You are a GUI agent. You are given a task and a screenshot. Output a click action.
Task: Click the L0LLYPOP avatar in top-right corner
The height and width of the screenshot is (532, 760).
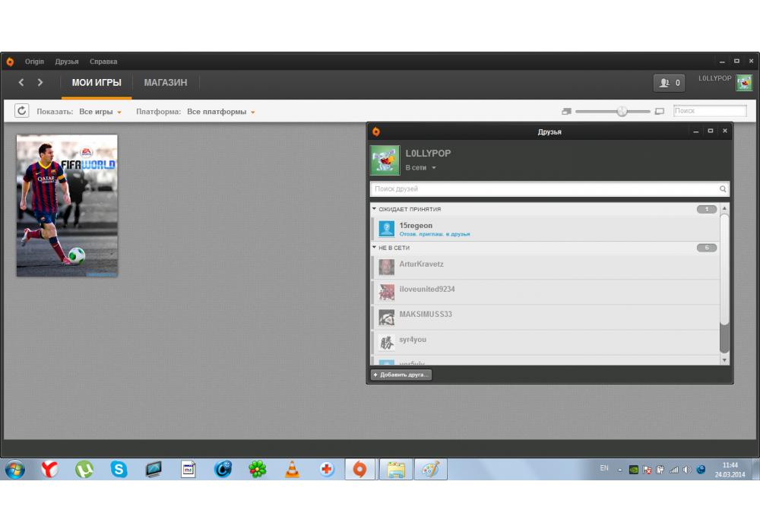point(744,83)
